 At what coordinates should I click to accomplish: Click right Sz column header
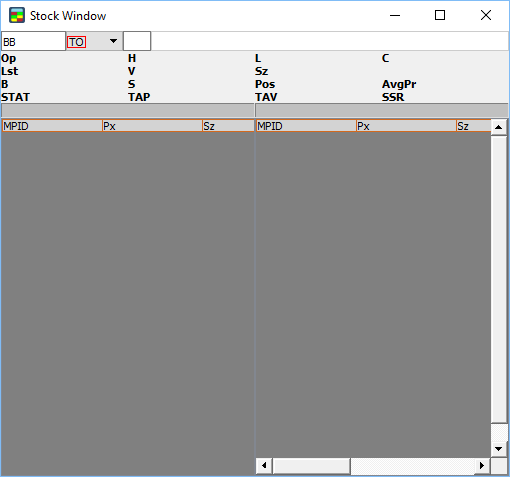pos(473,126)
